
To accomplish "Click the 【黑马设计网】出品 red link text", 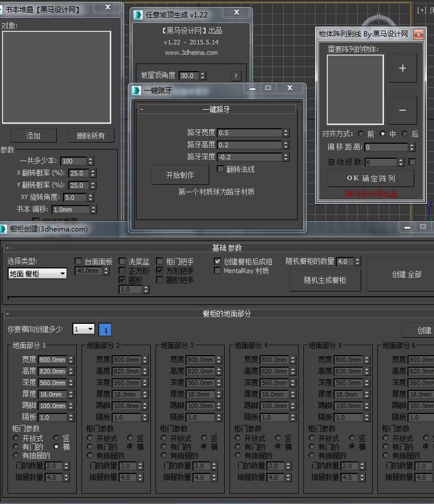I will [370, 194].
